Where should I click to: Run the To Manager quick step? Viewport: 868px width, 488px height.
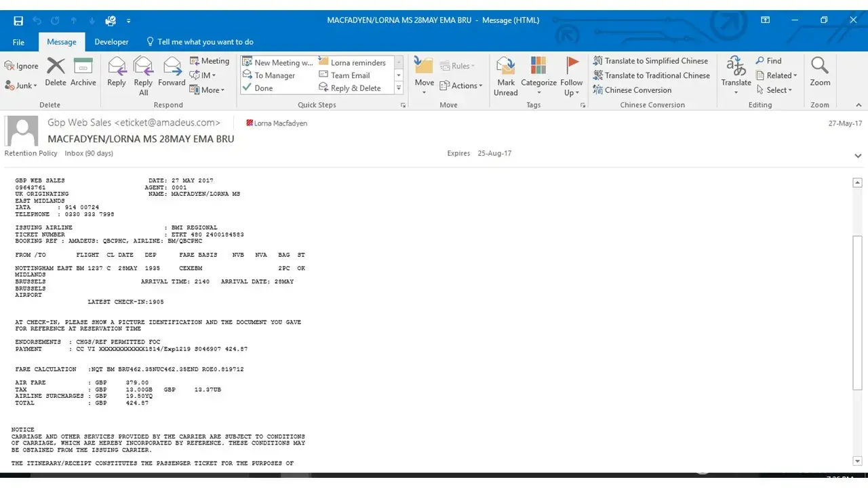coord(269,75)
